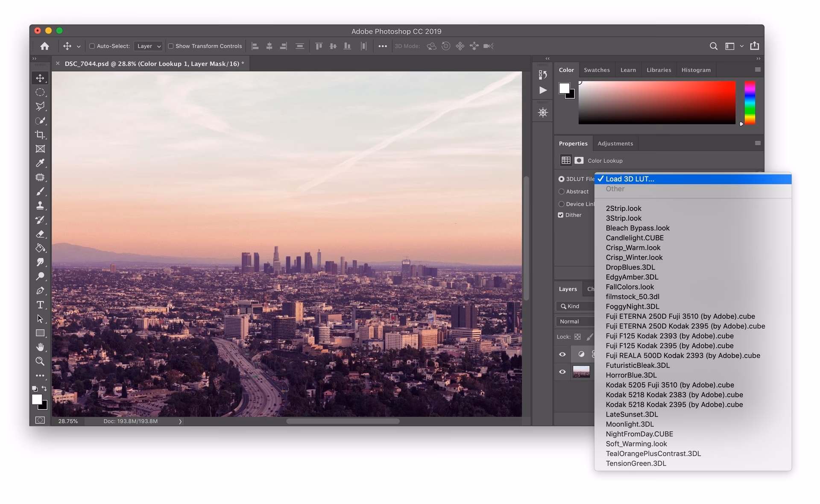The image size is (820, 504).
Task: Open the Swatches panel tab
Action: [597, 70]
